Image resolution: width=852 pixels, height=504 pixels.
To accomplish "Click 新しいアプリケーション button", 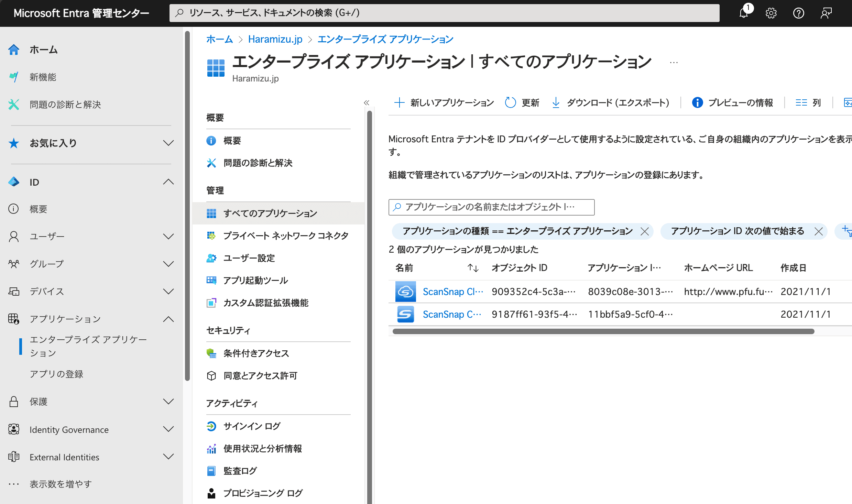I will click(444, 102).
